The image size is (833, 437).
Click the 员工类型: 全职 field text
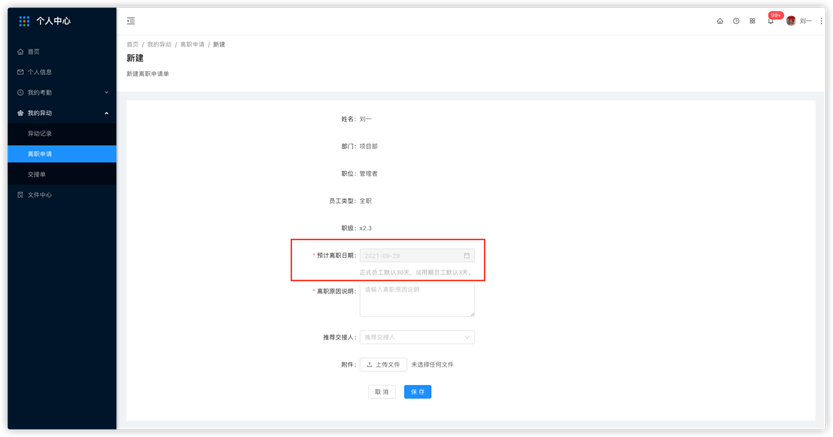[351, 201]
